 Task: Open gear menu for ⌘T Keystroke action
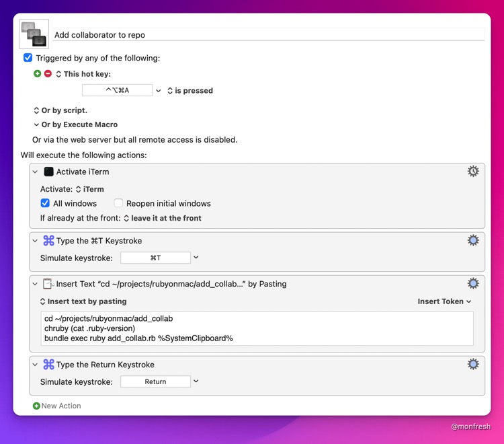click(x=473, y=240)
